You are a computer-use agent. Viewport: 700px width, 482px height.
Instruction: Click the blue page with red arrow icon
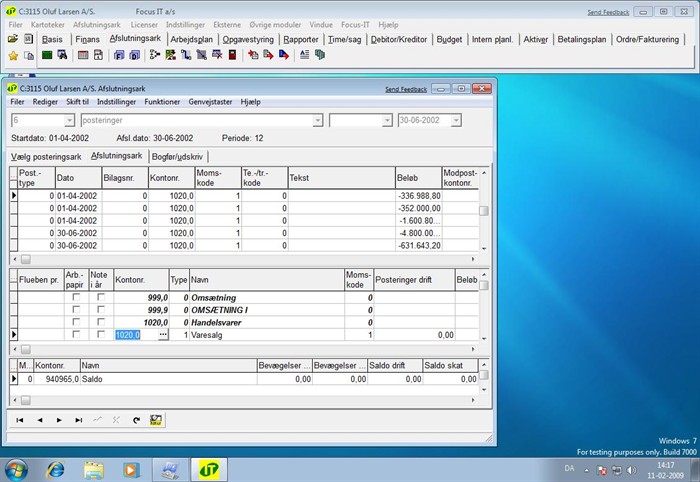(x=284, y=55)
